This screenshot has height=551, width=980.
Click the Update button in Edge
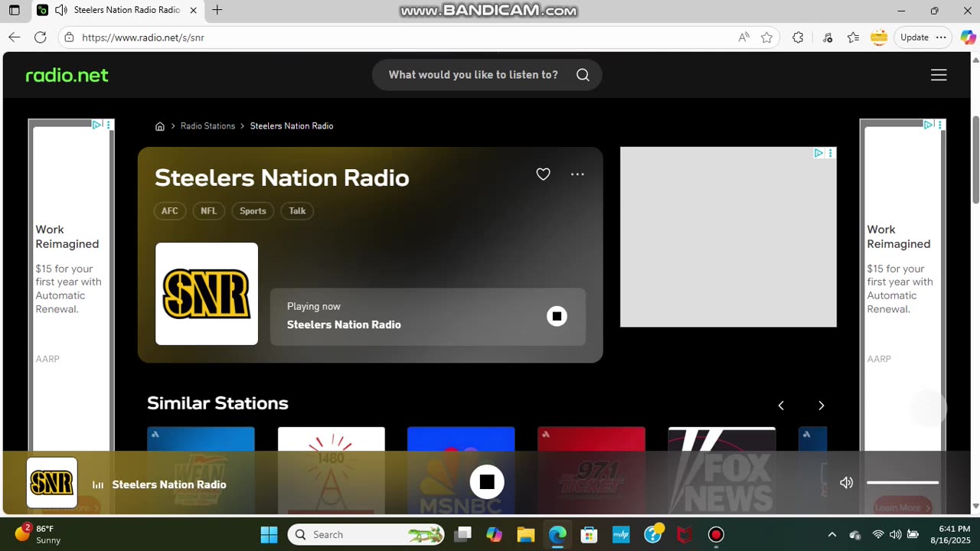click(914, 37)
